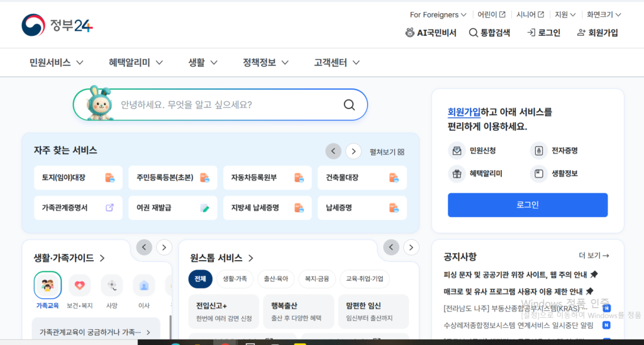Expand the 혜택알리미 menu
The image size is (644, 345).
pyautogui.click(x=136, y=62)
